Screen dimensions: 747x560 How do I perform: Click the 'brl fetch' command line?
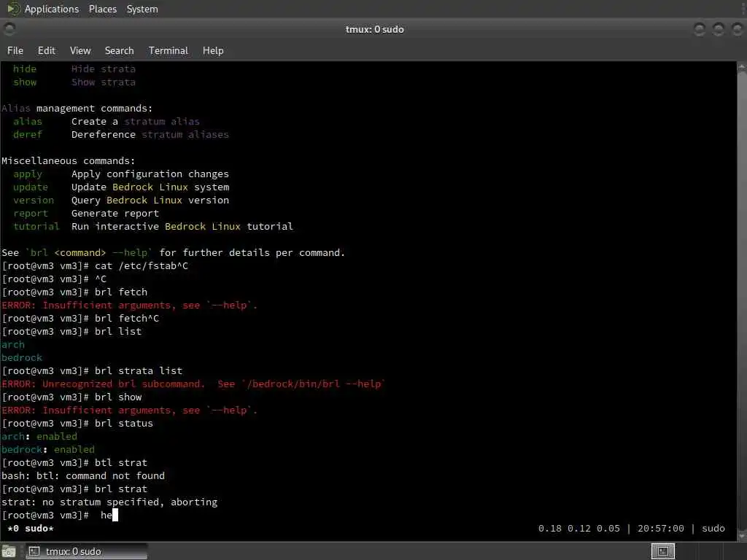(74, 292)
